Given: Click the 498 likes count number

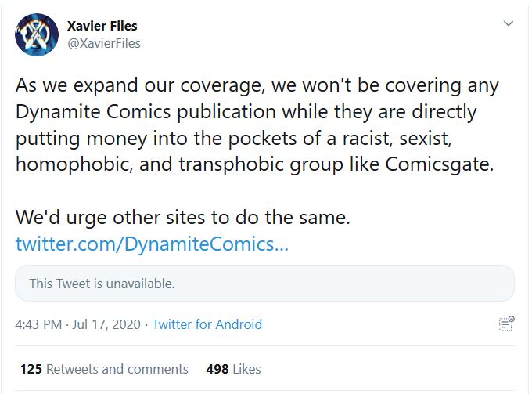Looking at the screenshot, I should [x=217, y=369].
